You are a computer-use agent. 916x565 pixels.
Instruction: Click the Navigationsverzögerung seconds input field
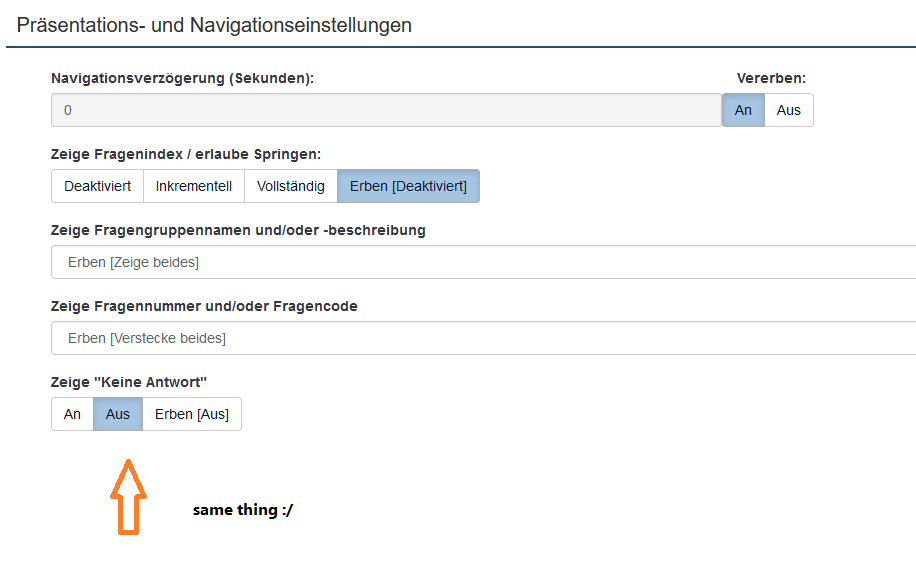pos(386,110)
